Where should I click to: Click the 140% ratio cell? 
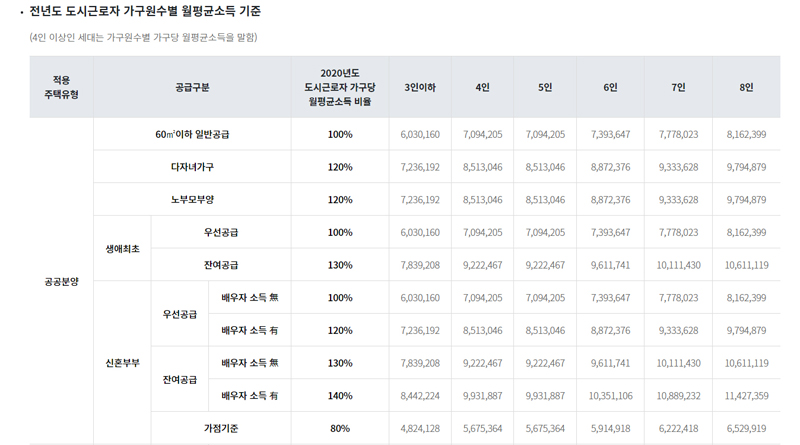pos(340,395)
